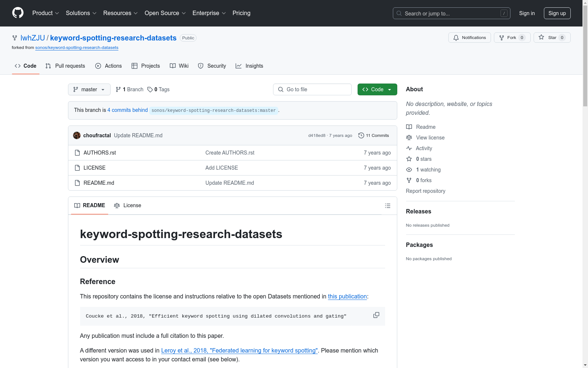Screen dimensions: 588x368
Task: Switch to the Actions tab
Action: pos(108,66)
